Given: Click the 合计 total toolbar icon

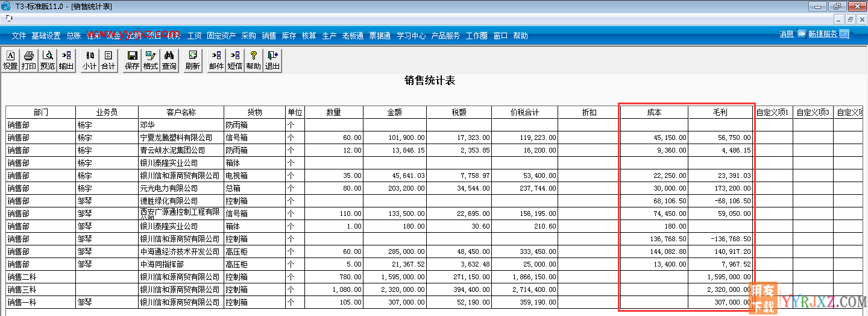Looking at the screenshot, I should 108,60.
